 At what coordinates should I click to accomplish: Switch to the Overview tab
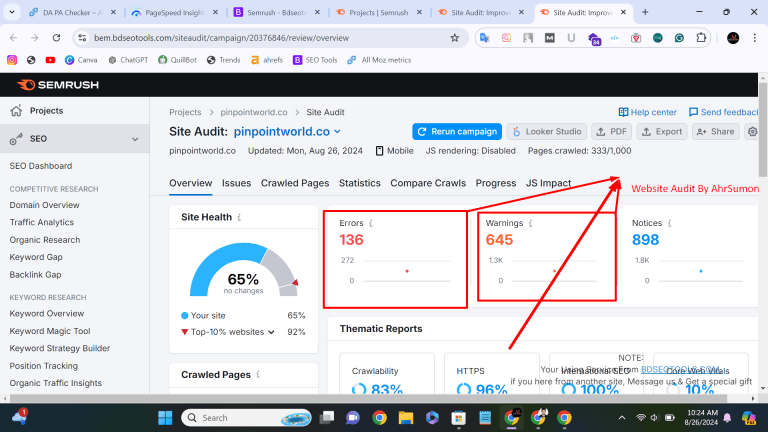click(191, 183)
